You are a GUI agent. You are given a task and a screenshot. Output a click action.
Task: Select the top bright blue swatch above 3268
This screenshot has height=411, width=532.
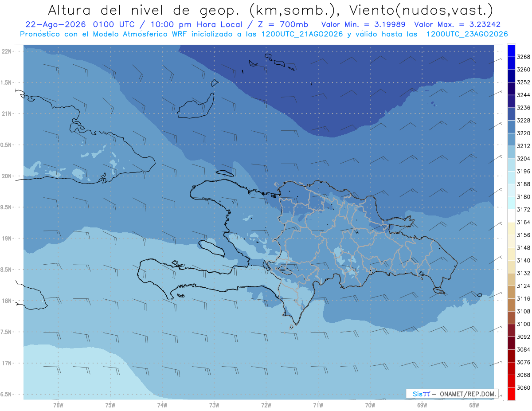click(511, 51)
